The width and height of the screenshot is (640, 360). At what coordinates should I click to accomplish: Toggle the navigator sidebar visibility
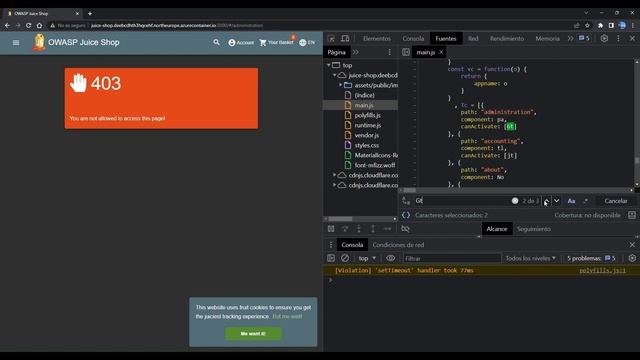(406, 52)
